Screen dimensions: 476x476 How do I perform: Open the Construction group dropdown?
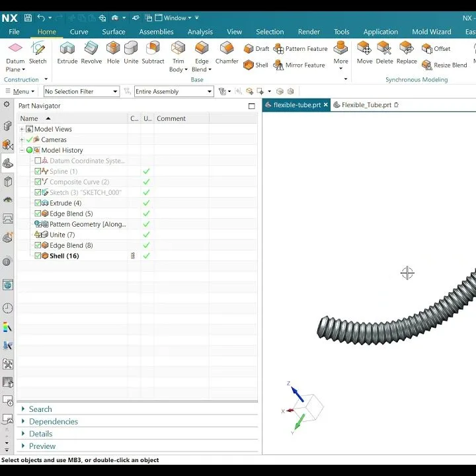pos(46,79)
